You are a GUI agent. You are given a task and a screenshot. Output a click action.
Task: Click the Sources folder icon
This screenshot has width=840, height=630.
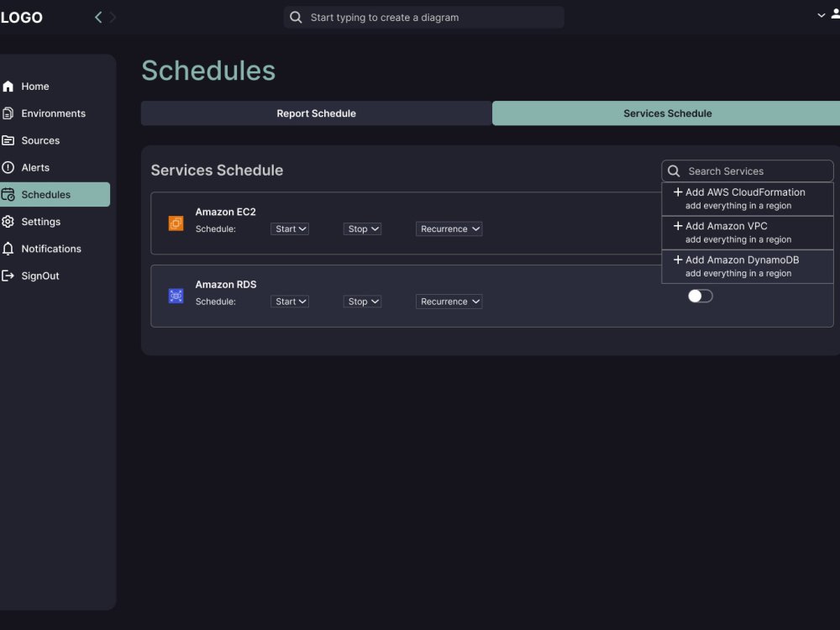coord(8,140)
